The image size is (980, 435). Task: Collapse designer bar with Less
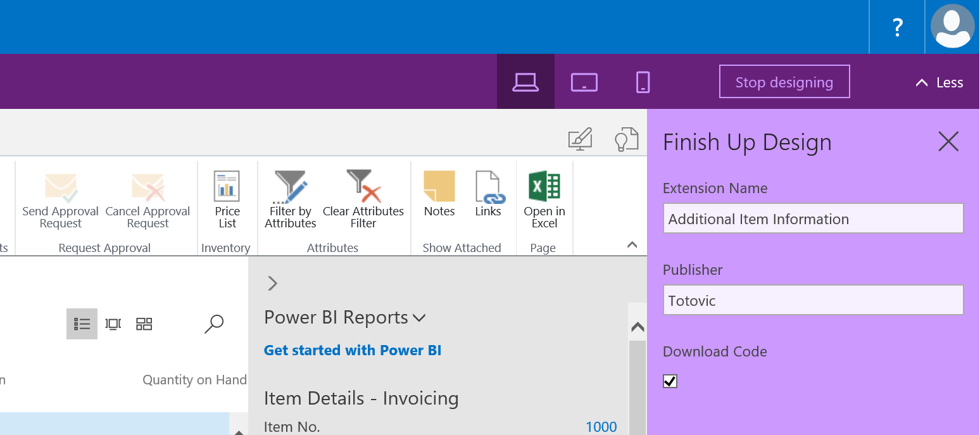point(939,82)
